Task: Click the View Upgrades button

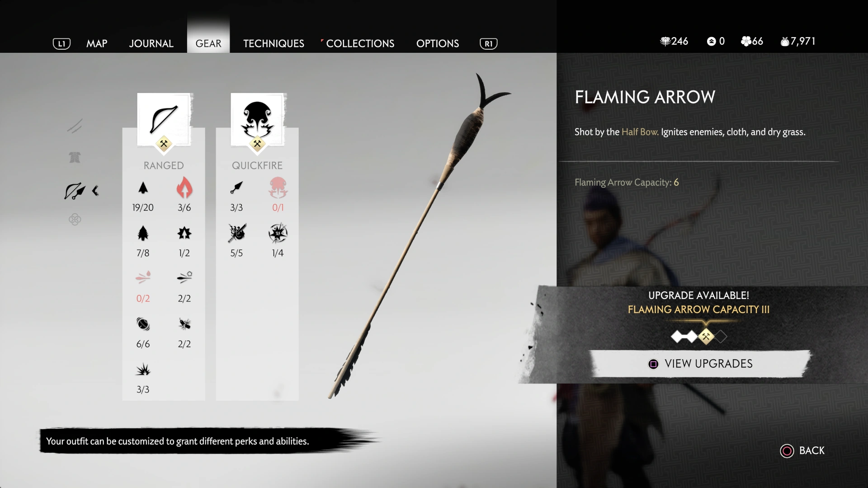Action: pos(700,364)
